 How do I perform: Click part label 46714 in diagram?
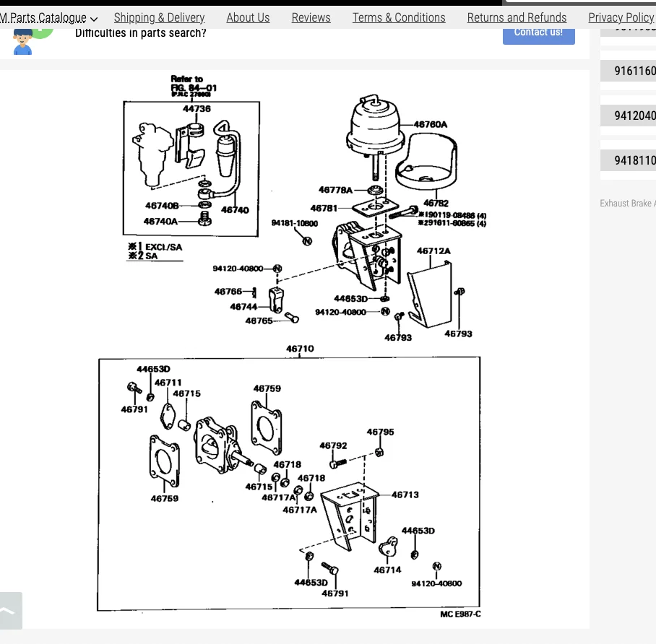387,570
